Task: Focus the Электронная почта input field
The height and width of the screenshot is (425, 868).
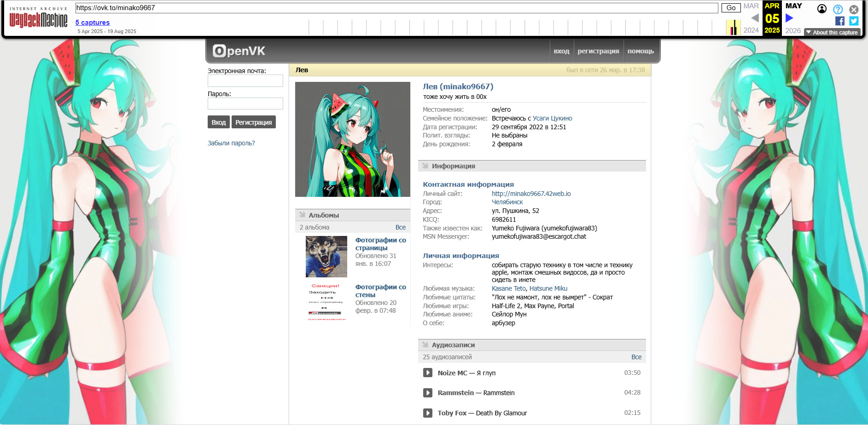Action: (245, 81)
